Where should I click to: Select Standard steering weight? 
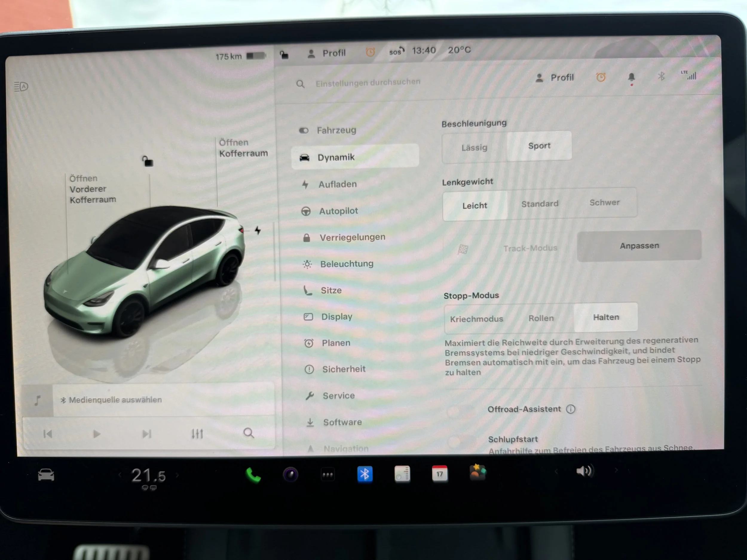[540, 204]
